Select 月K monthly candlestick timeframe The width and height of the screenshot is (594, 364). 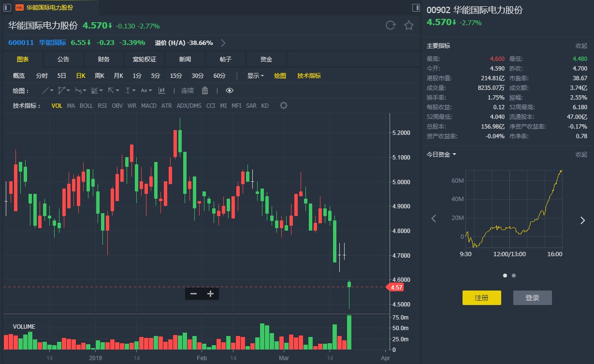pyautogui.click(x=118, y=76)
